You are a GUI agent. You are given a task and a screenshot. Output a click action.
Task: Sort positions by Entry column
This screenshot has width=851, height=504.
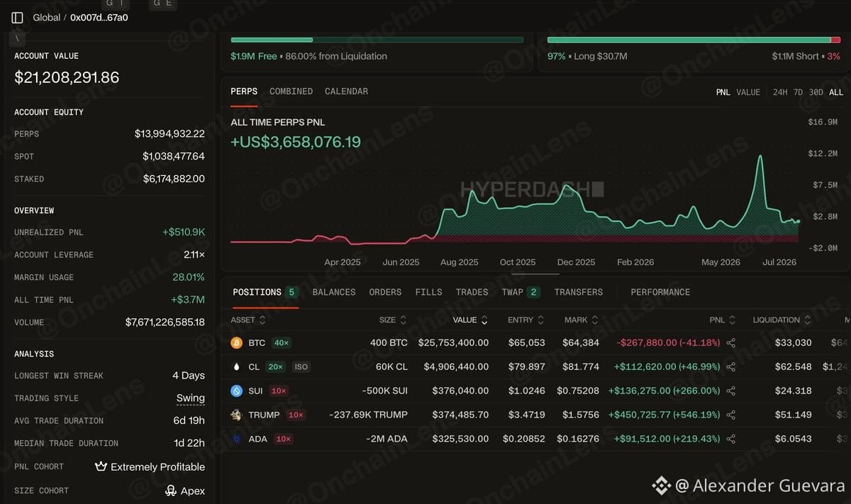click(x=525, y=320)
